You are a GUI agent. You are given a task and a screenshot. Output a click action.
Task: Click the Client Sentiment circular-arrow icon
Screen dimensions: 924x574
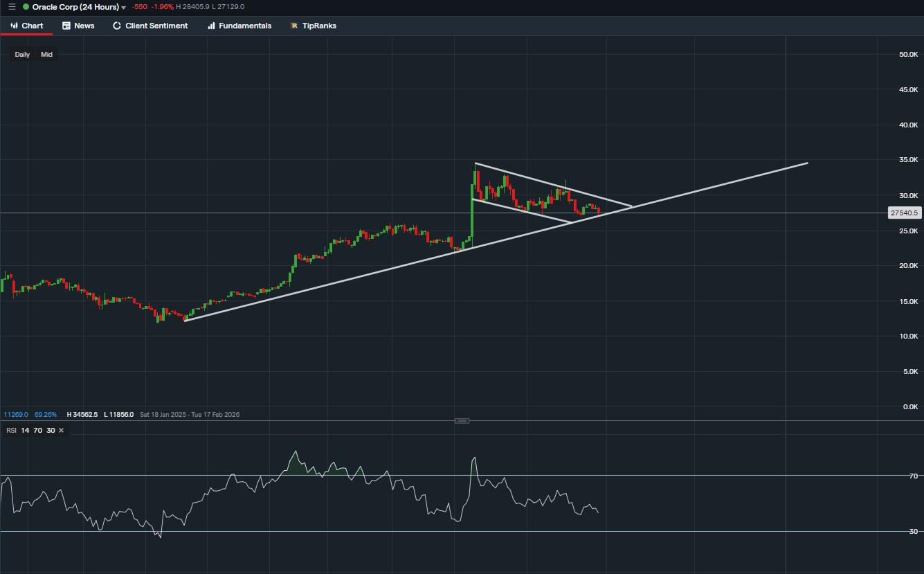116,26
